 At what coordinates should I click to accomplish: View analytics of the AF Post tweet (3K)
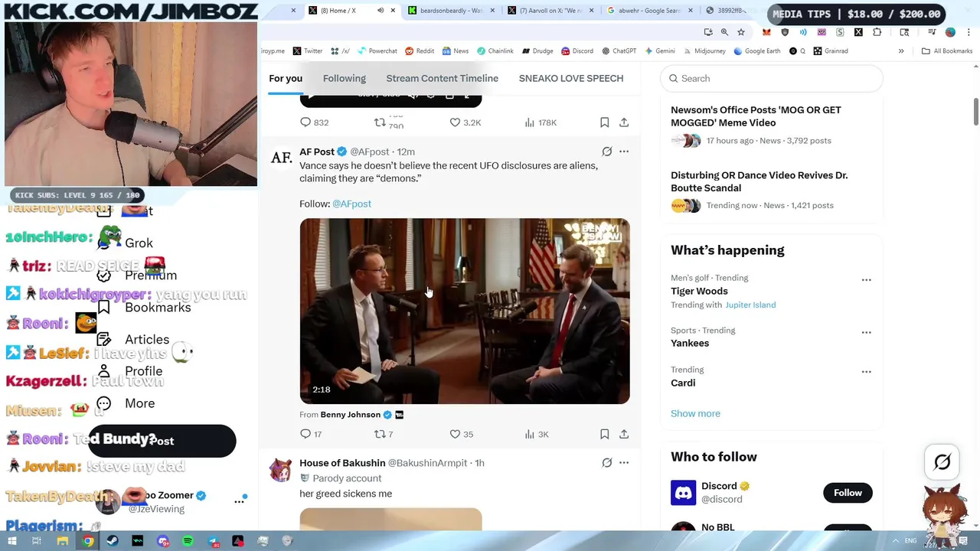[529, 434]
